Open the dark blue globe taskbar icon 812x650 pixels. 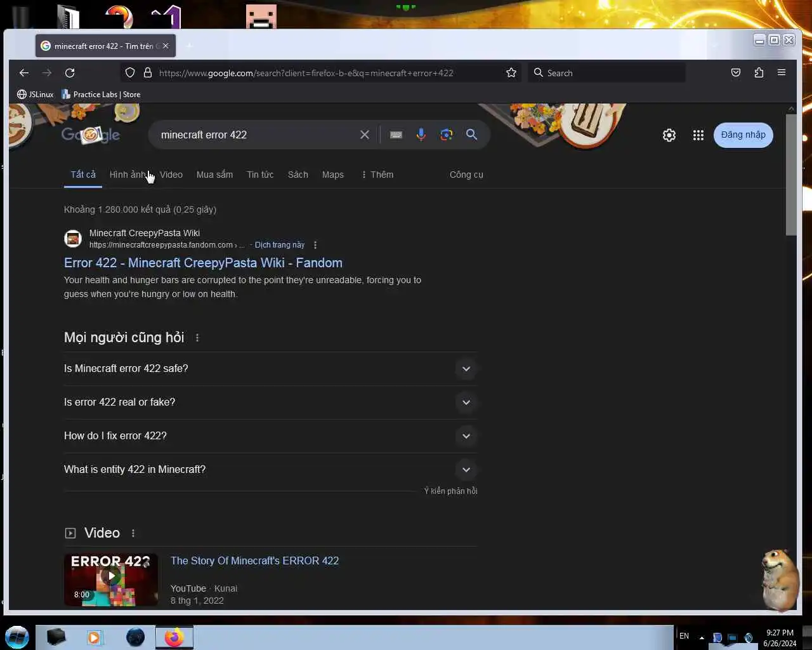pos(135,637)
